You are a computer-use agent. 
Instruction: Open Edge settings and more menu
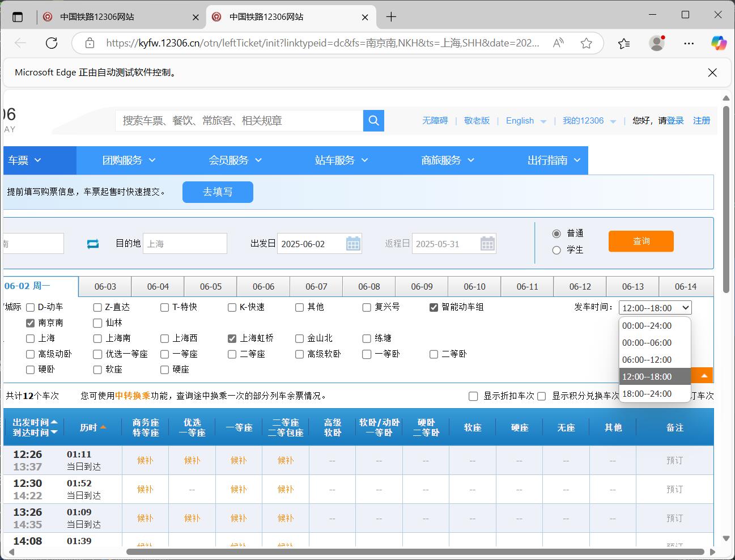[x=689, y=43]
